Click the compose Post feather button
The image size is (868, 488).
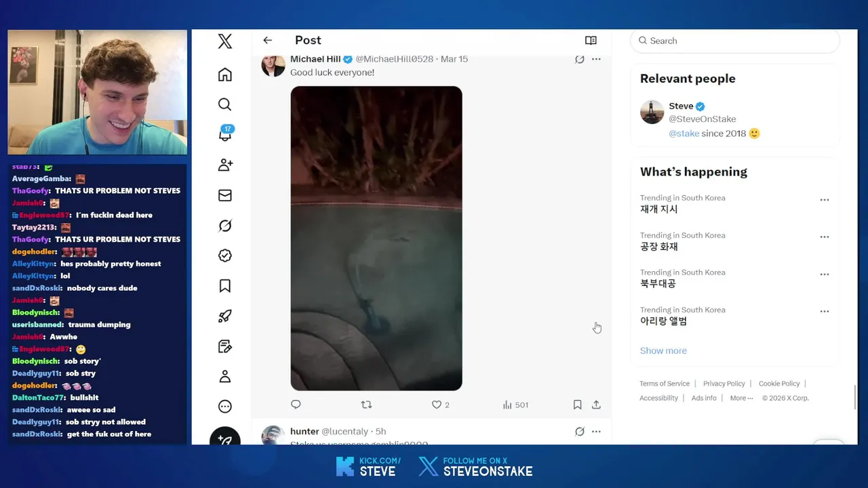[x=225, y=436]
